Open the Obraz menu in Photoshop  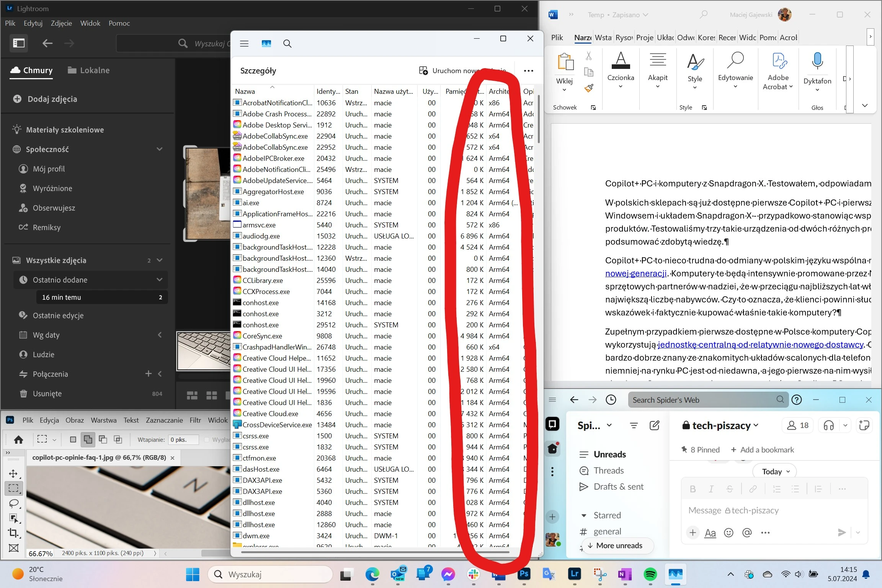coord(75,420)
